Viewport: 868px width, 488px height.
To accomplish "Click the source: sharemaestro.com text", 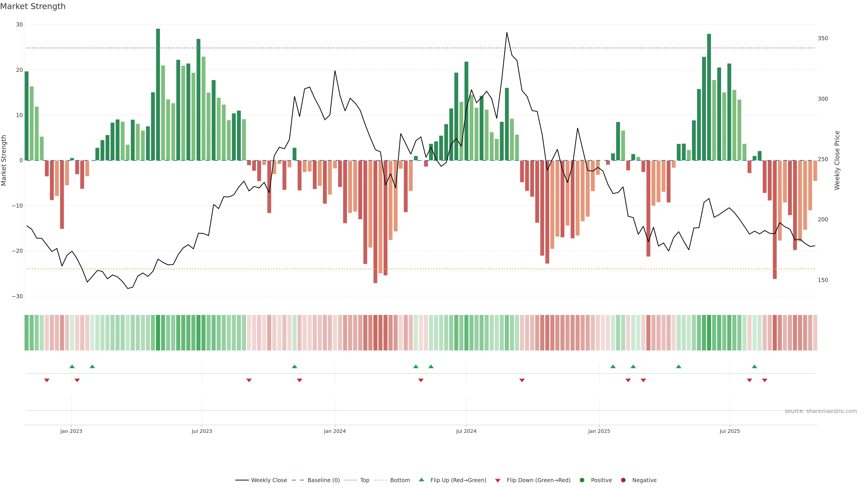I will click(x=821, y=411).
